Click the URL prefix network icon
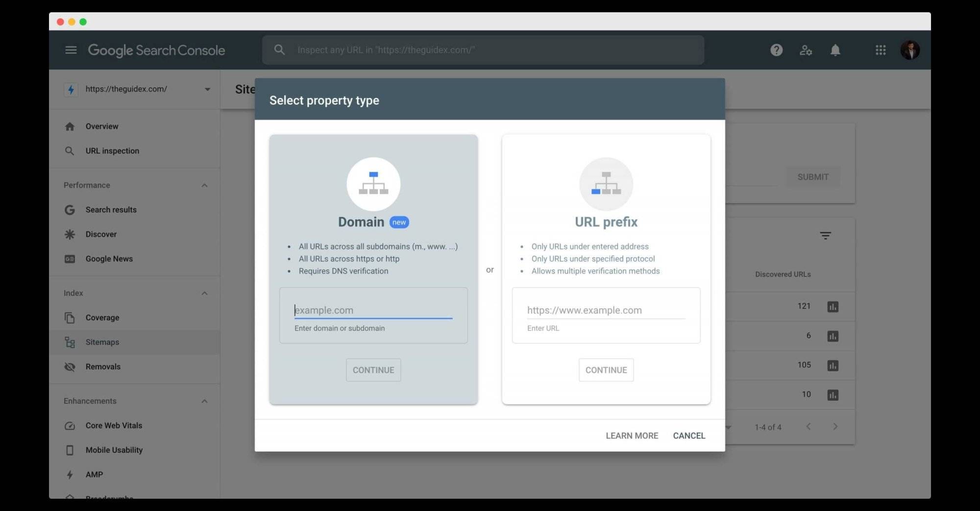Image resolution: width=980 pixels, height=511 pixels. point(606,184)
